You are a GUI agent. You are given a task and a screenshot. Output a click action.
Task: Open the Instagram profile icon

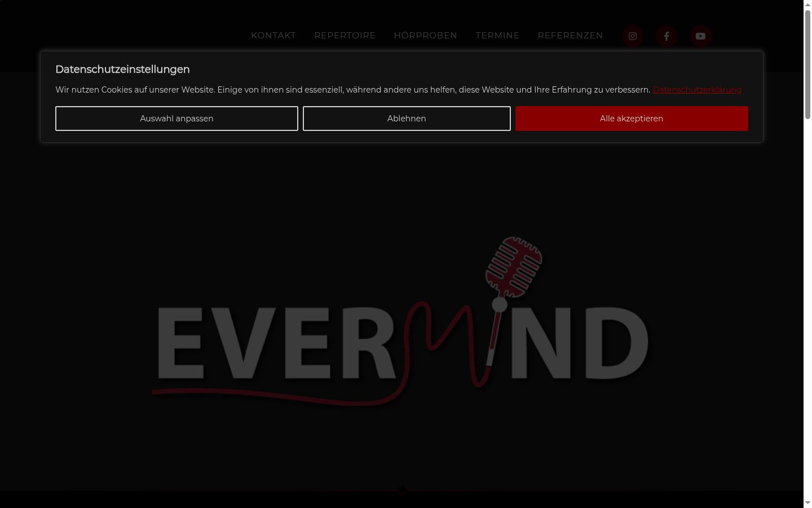tap(633, 36)
